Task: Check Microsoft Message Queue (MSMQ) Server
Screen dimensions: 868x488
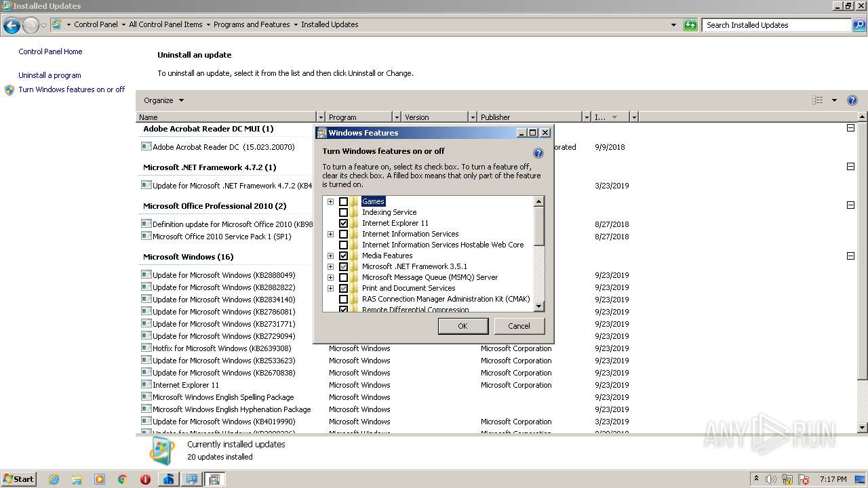Action: click(343, 277)
